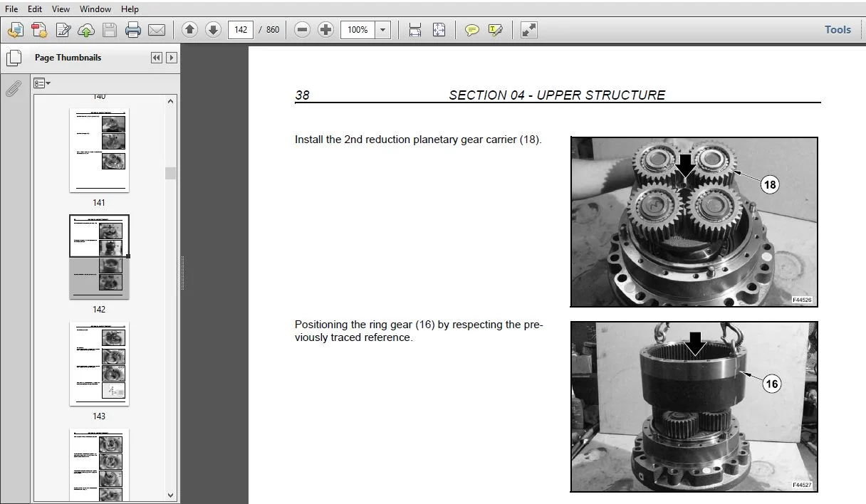The height and width of the screenshot is (504, 866).
Task: Click the page label 142 text
Action: [x=99, y=310]
